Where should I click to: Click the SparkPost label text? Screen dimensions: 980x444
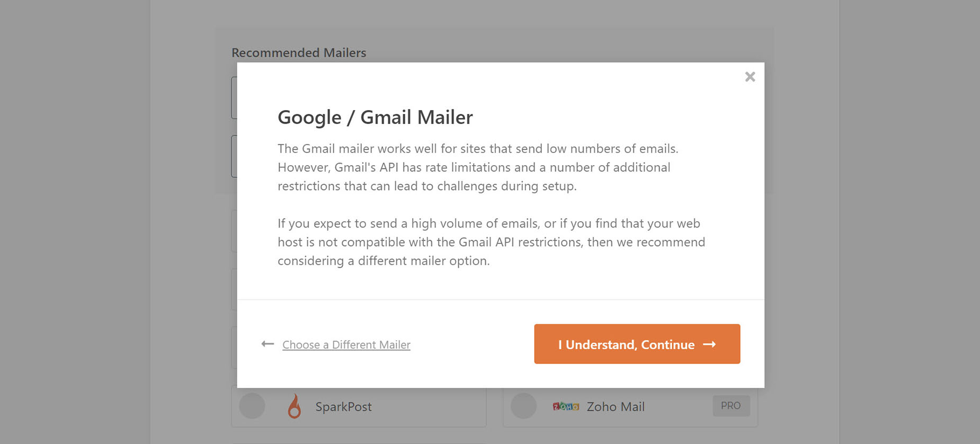click(x=343, y=406)
